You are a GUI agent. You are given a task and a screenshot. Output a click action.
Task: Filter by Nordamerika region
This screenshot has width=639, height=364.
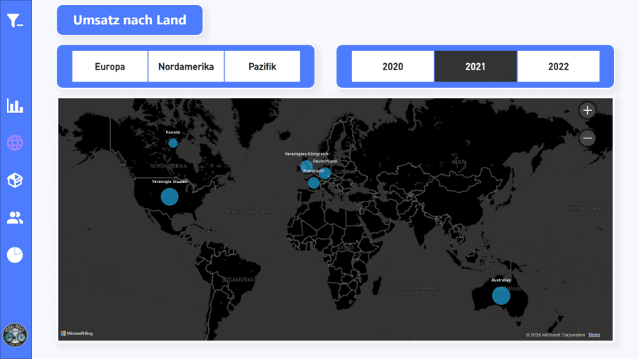pos(186,67)
